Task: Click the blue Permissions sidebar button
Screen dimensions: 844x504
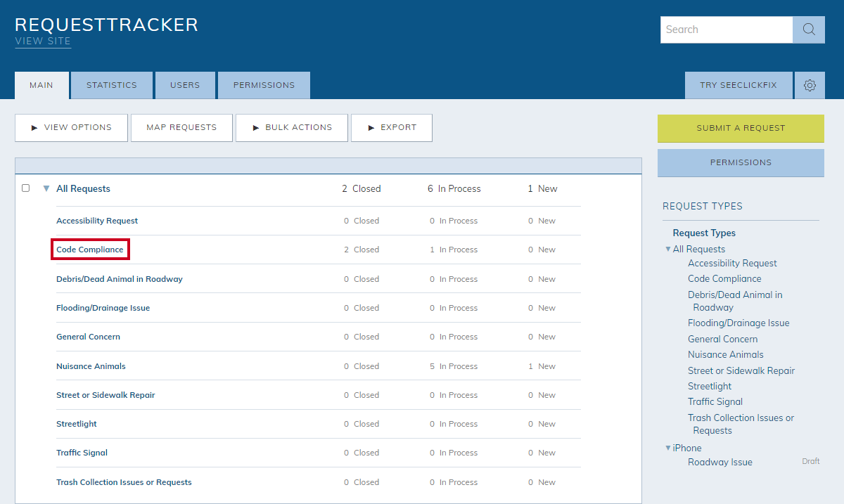Action: point(741,162)
